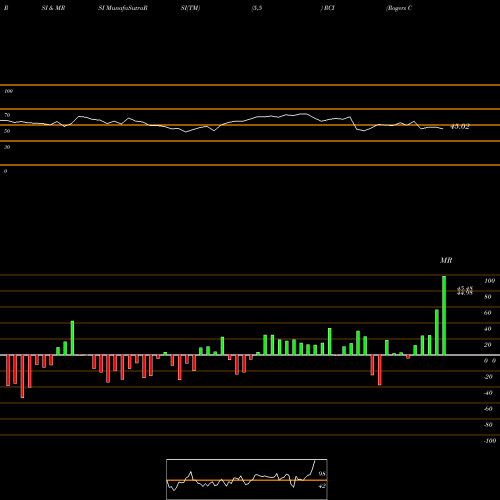
Task: Click the MR axis label 100
Action: [x=489, y=281]
